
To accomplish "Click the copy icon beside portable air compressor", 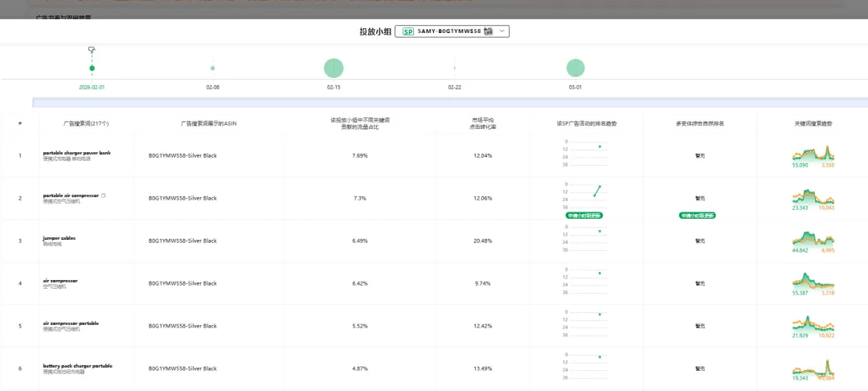I will click(104, 195).
